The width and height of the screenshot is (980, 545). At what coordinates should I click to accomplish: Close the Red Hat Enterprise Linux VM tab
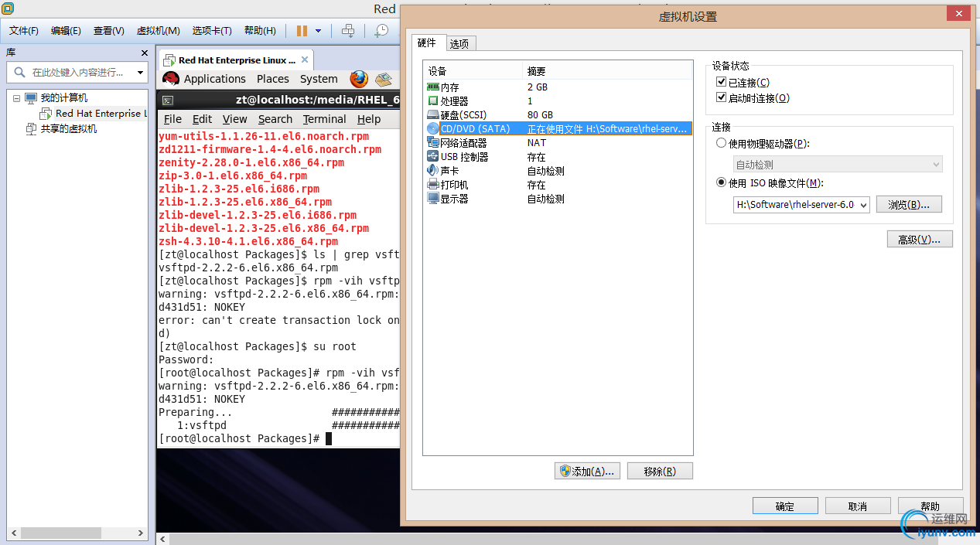coord(305,60)
